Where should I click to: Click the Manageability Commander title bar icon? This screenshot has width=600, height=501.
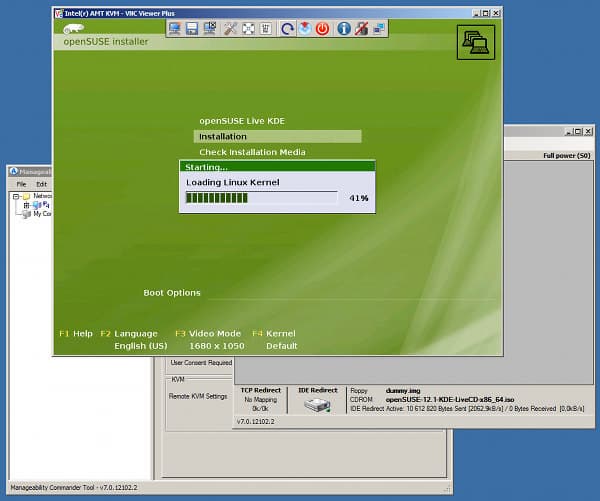click(x=14, y=171)
